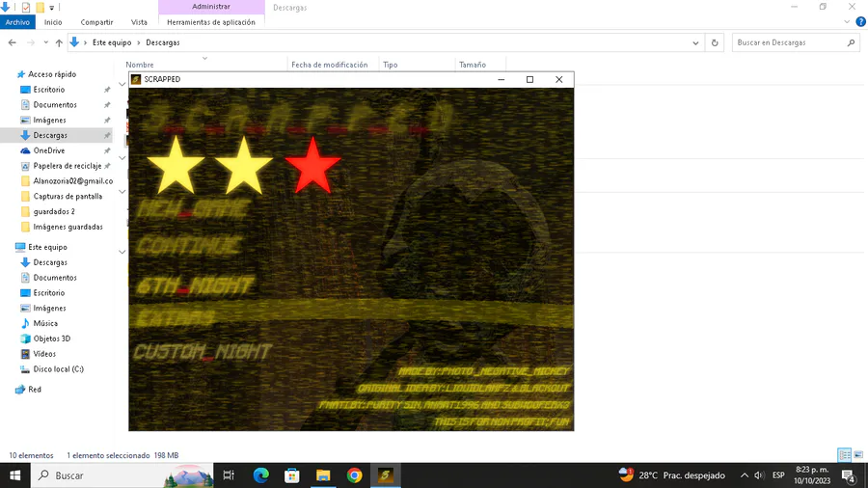
Task: Click the pin icon next to OneDrive
Action: [107, 150]
